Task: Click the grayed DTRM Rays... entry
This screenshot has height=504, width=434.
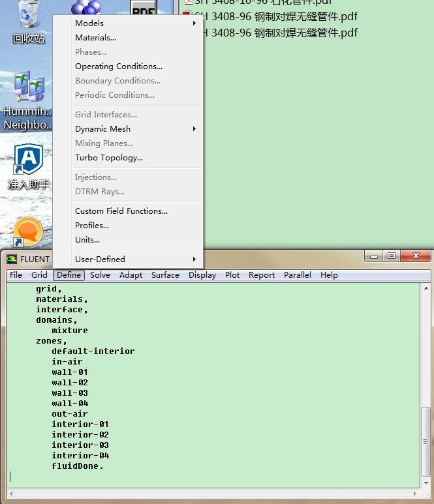Action: (128, 192)
